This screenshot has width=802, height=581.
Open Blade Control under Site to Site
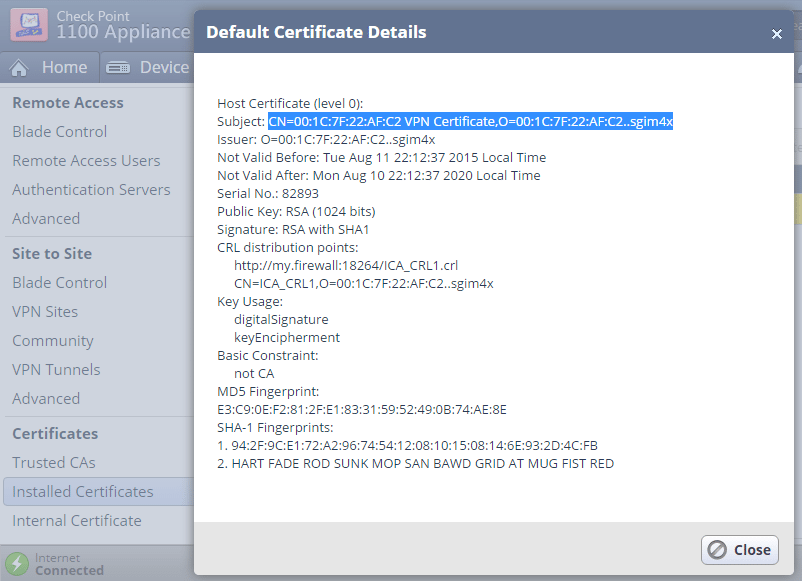pyautogui.click(x=60, y=283)
